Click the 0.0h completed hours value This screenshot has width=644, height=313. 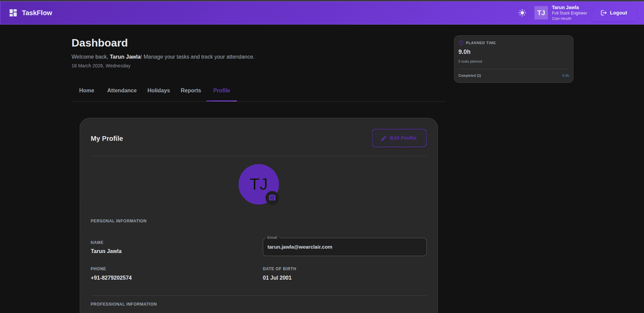(x=565, y=75)
